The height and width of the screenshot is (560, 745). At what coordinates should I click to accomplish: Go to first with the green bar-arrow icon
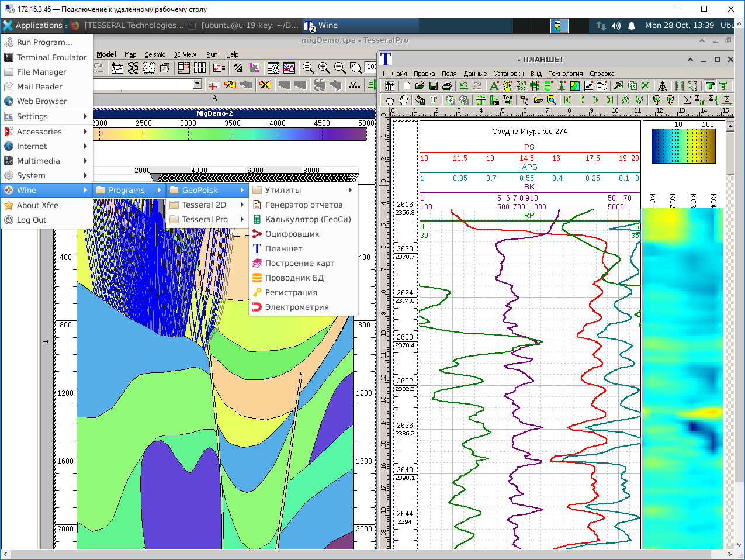[x=568, y=100]
